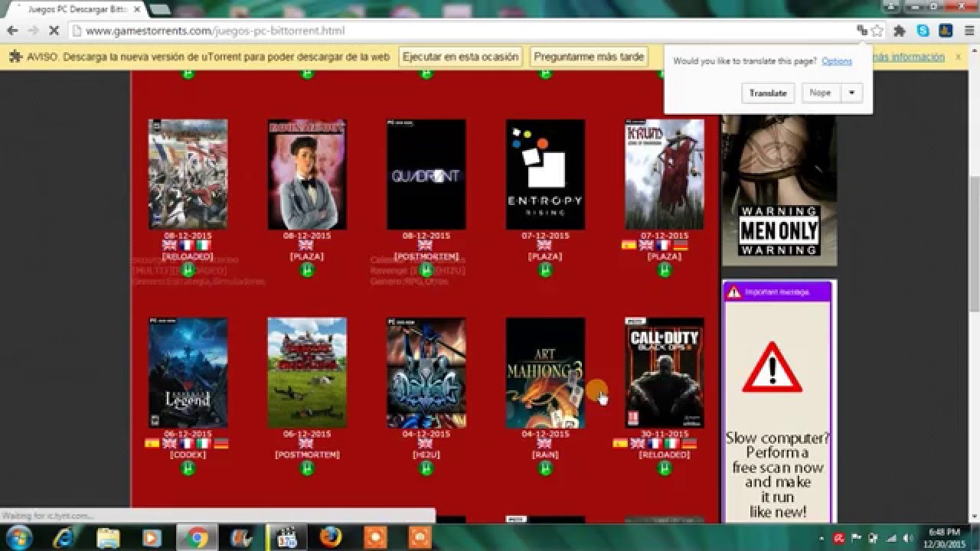The width and height of the screenshot is (980, 551).
Task: Open the Quadrant game cover
Action: point(426,174)
